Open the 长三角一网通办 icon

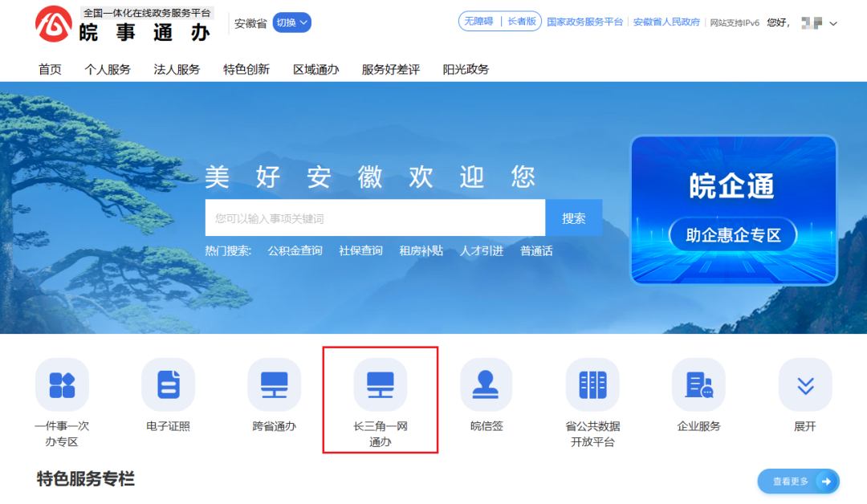pyautogui.click(x=380, y=384)
